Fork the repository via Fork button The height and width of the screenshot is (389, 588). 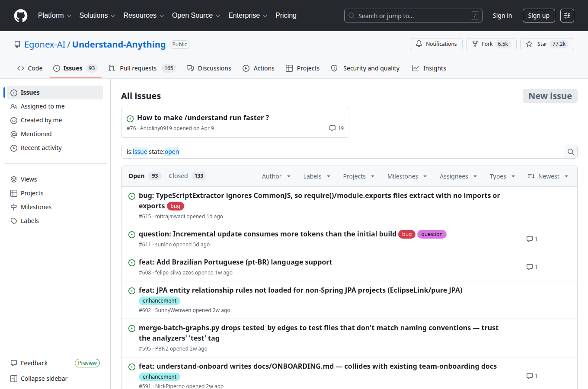(491, 44)
